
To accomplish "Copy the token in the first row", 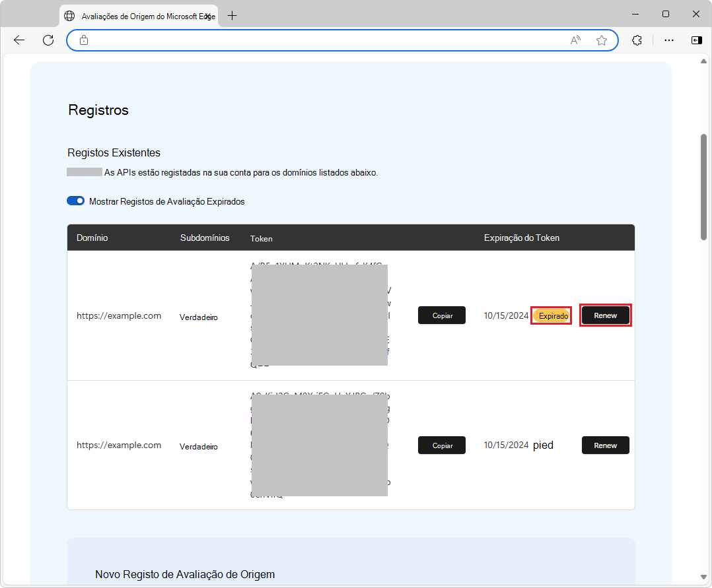I will pyautogui.click(x=442, y=315).
